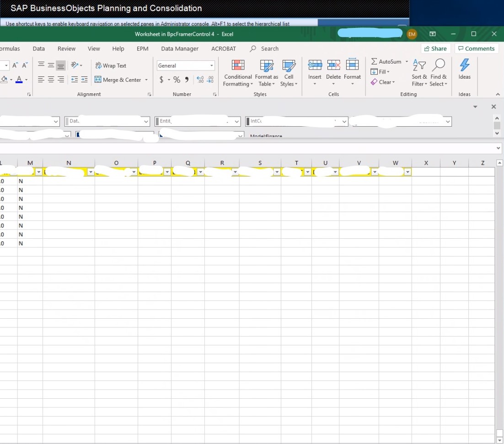Click Merge & Center
This screenshot has width=504, height=444.
click(118, 80)
